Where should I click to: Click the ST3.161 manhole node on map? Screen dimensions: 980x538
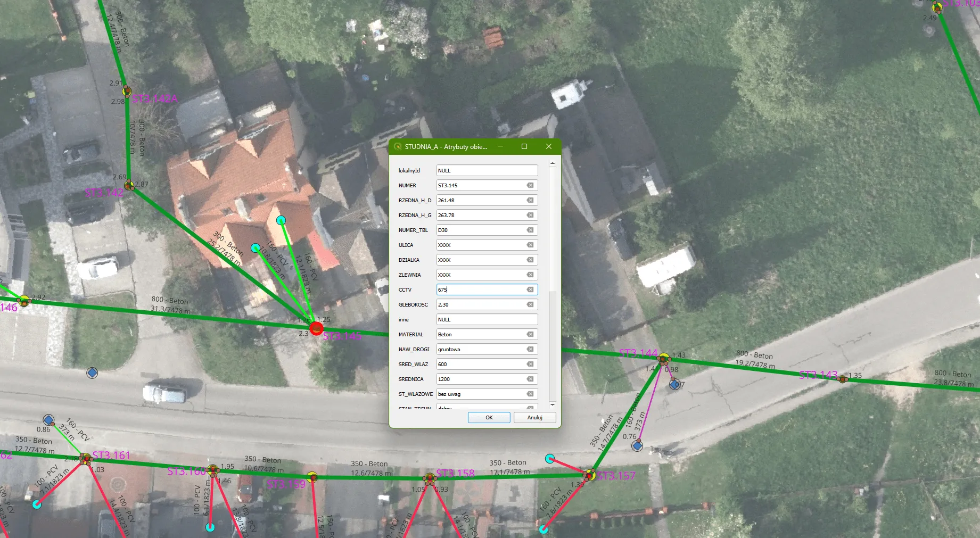click(x=85, y=459)
